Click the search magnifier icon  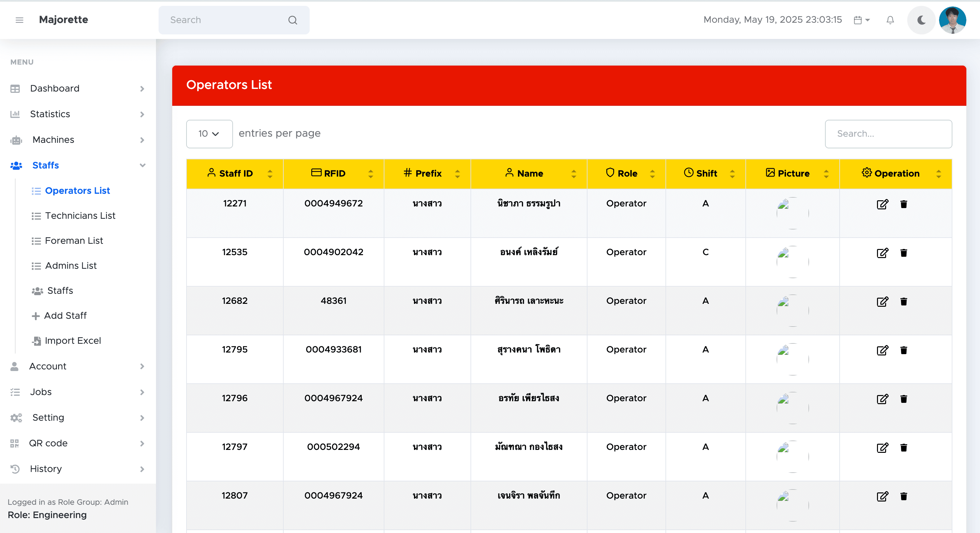coord(292,20)
